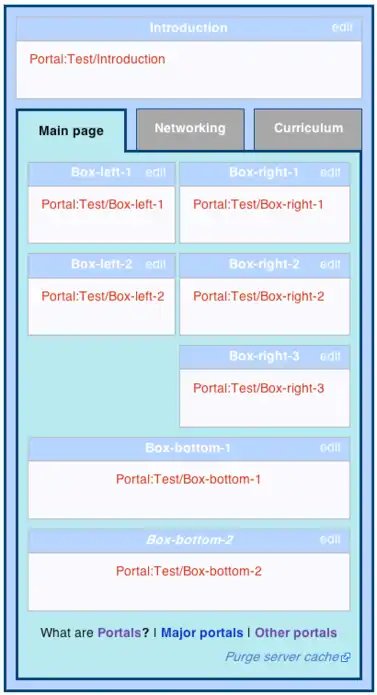
Task: Click the external link icon after Purge server cache
Action: 346,657
